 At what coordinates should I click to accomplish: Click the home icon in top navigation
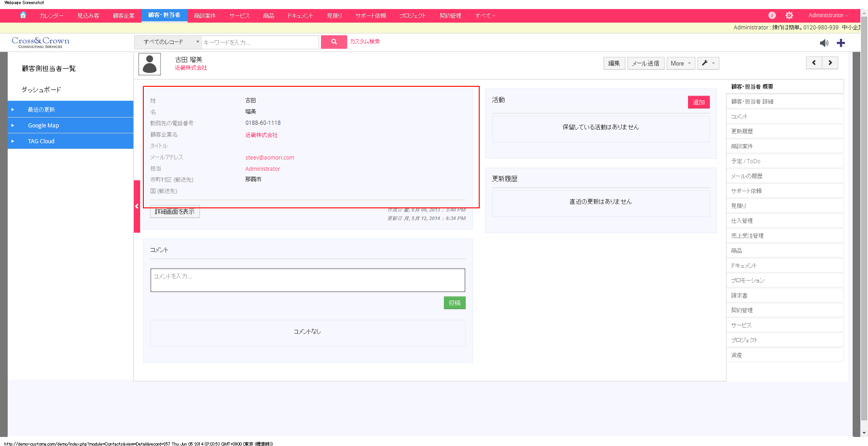pos(23,15)
